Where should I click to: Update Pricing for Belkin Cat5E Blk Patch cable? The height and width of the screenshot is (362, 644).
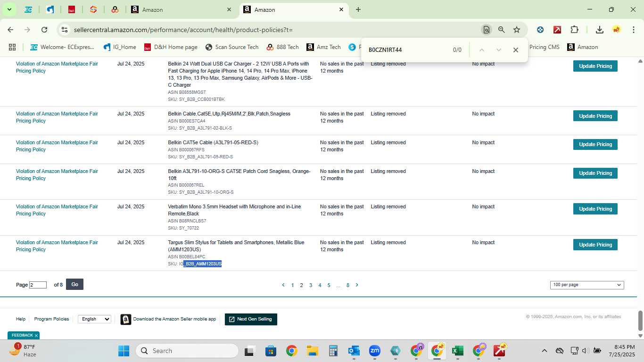point(595,116)
